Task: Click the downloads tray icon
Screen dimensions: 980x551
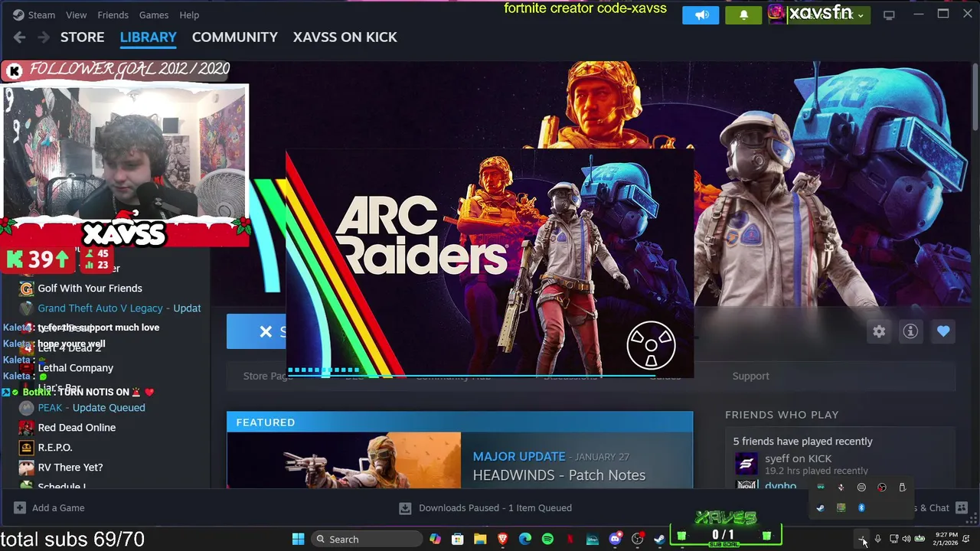Action: click(405, 508)
